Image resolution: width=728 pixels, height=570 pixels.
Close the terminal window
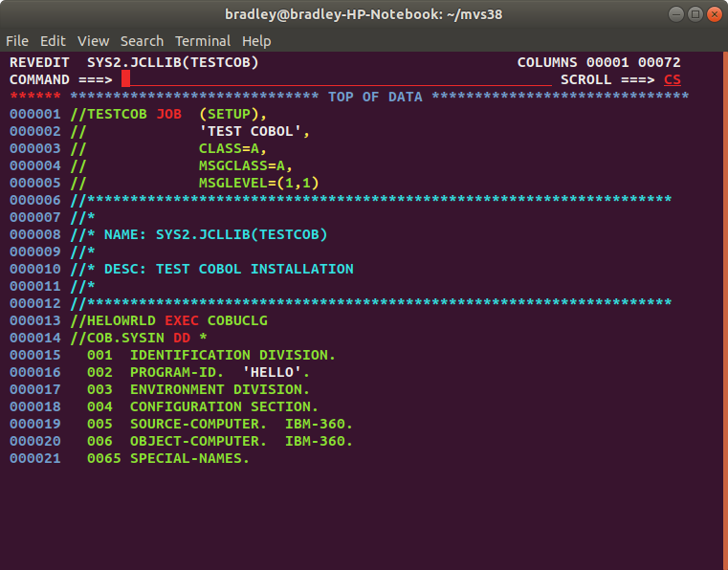coord(714,14)
